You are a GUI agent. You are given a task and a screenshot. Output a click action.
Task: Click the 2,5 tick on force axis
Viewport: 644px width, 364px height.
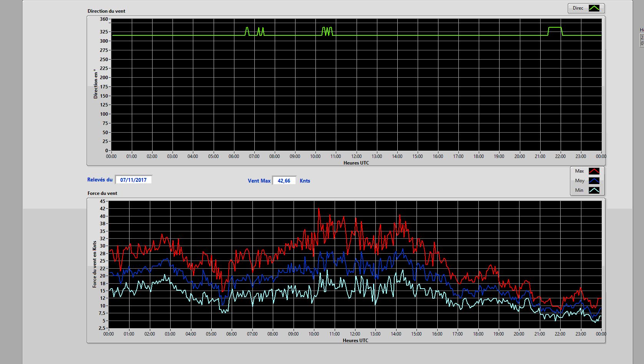point(101,328)
